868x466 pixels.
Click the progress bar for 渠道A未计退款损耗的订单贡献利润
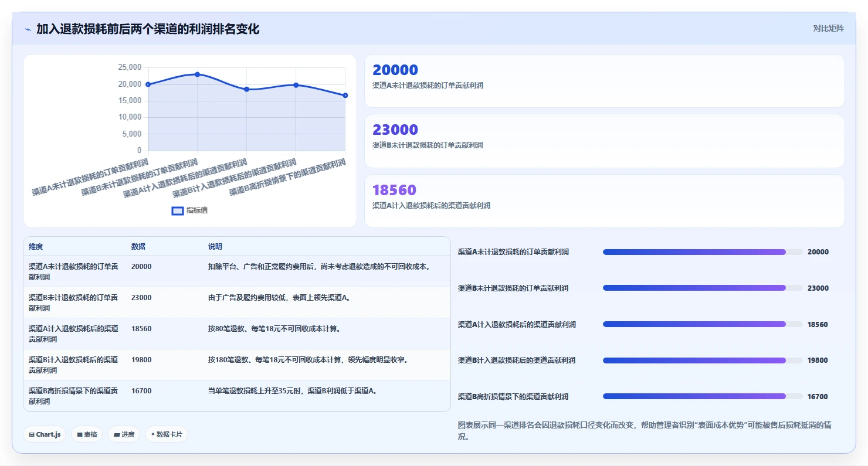coord(703,252)
